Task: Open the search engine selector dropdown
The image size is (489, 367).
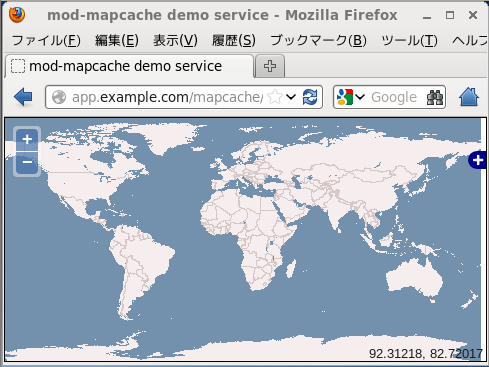Action: coord(360,97)
